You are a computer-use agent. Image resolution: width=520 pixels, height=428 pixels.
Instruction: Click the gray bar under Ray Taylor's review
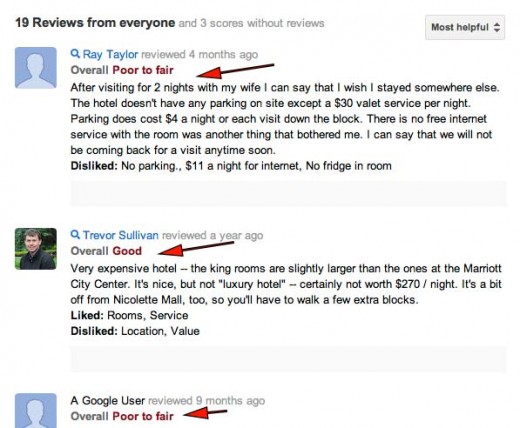click(288, 194)
